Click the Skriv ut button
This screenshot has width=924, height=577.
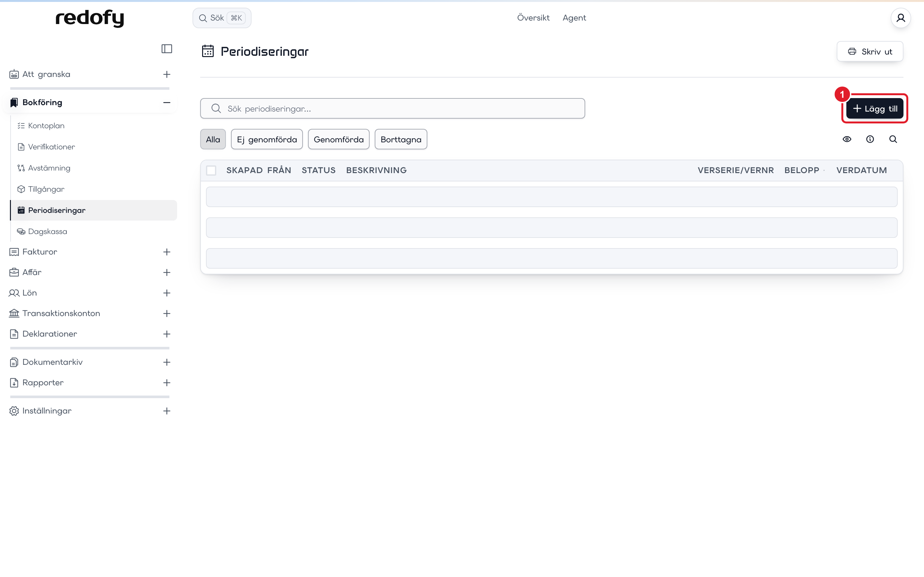pyautogui.click(x=870, y=52)
